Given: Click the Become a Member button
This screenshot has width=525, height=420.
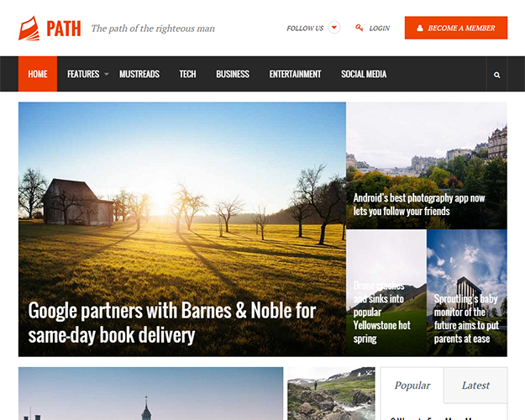Looking at the screenshot, I should pyautogui.click(x=456, y=28).
